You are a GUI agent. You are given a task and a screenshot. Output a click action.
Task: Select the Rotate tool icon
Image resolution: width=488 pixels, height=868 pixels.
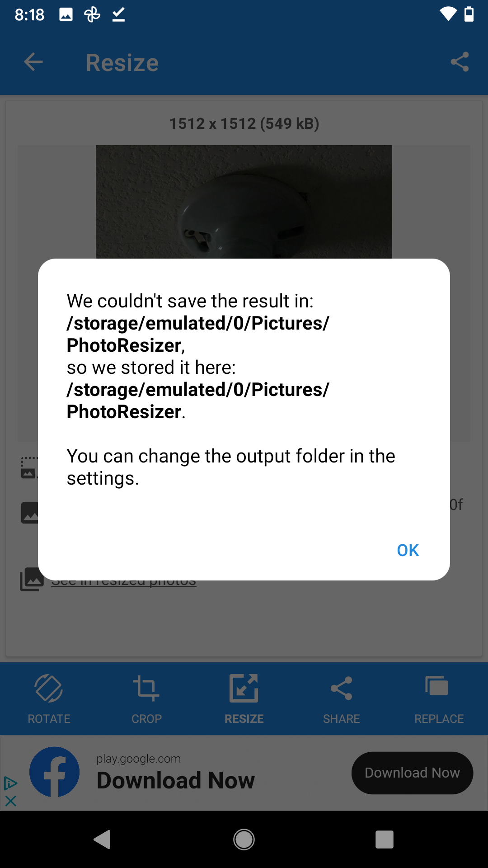[49, 689]
